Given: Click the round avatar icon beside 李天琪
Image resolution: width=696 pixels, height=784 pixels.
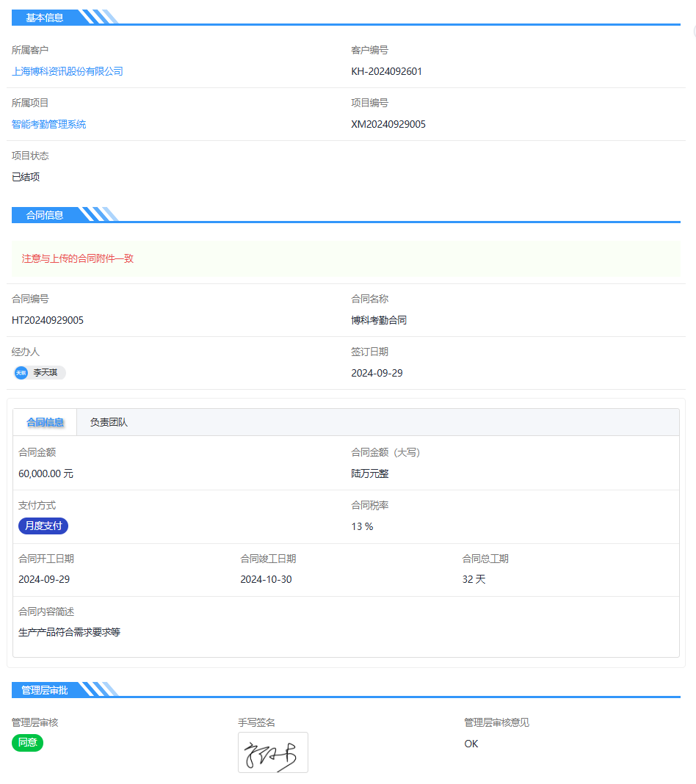Looking at the screenshot, I should point(21,373).
